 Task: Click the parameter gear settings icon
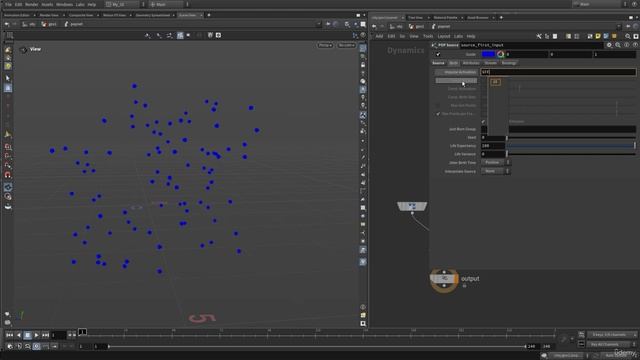point(609,45)
